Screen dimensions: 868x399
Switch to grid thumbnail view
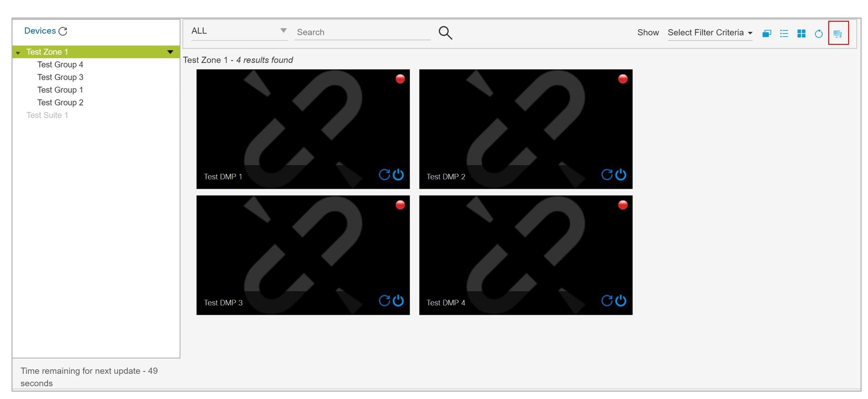click(801, 33)
